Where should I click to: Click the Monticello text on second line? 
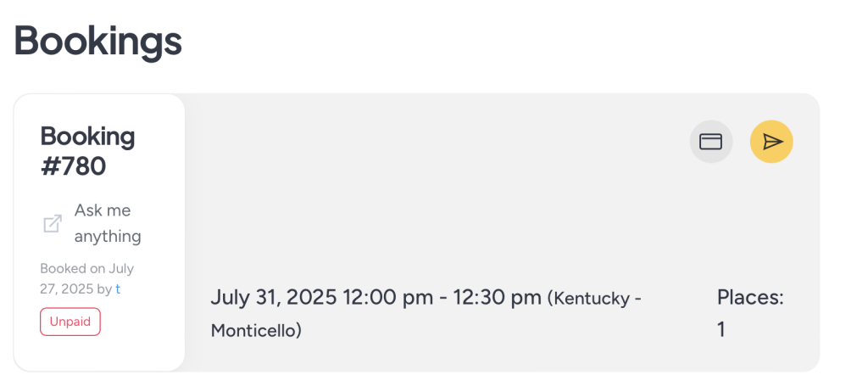(x=256, y=330)
